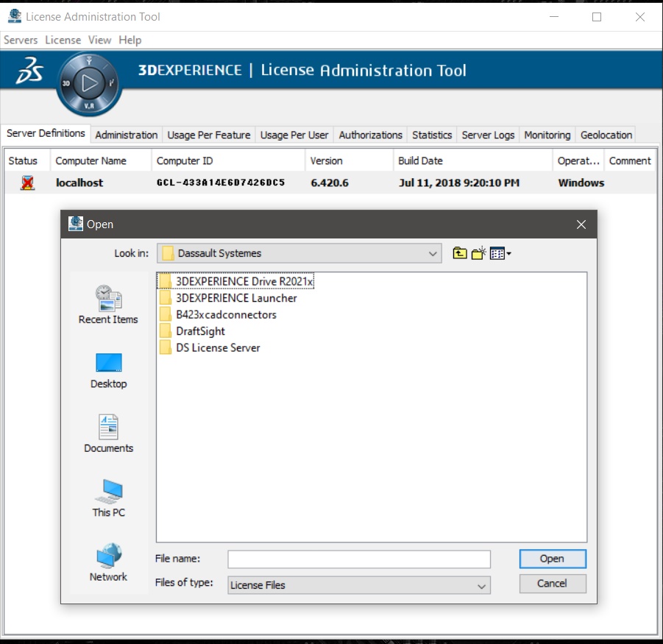Select the DraftSight folder
Viewport: 663px width, 644px height.
192,331
